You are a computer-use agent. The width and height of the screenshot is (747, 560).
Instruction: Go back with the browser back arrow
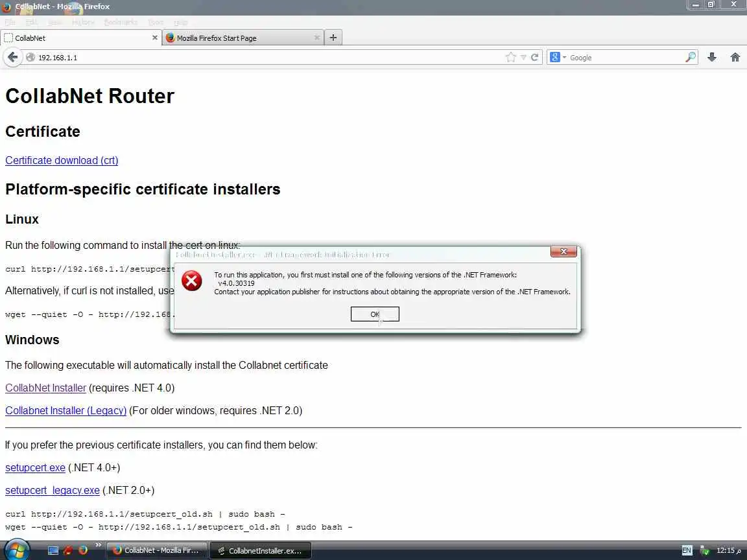[x=13, y=58]
